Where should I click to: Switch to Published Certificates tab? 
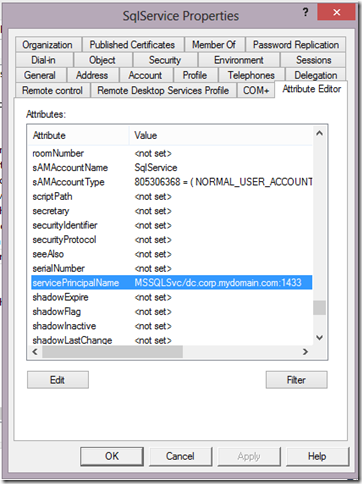[132, 45]
